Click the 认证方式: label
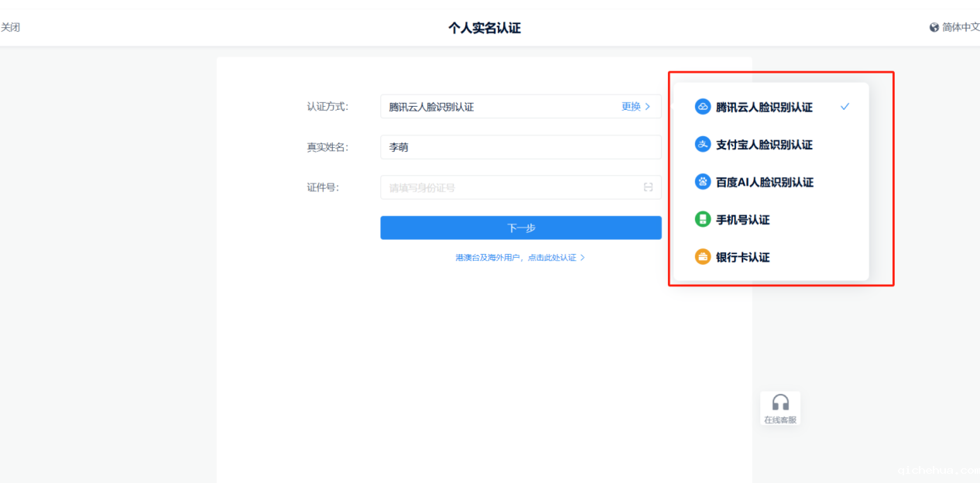This screenshot has width=980, height=483. click(x=327, y=107)
